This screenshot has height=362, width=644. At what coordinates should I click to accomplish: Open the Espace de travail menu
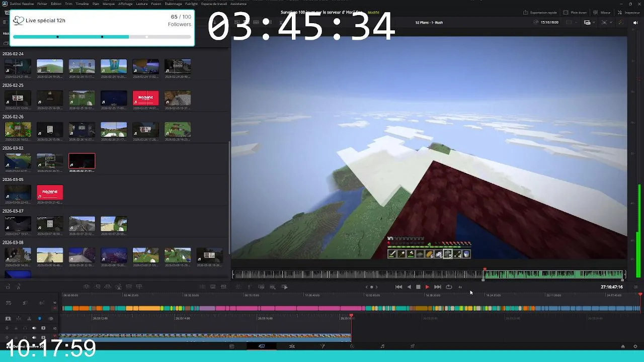214,4
